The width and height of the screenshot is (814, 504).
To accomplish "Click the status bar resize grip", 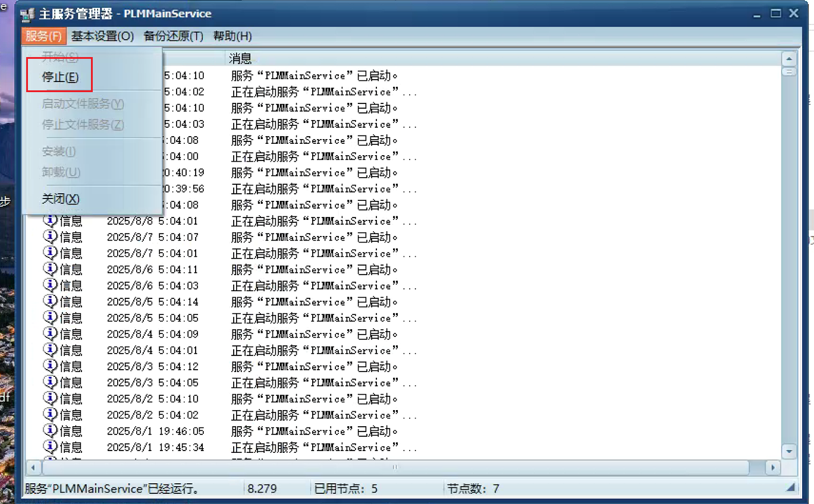I will (791, 489).
